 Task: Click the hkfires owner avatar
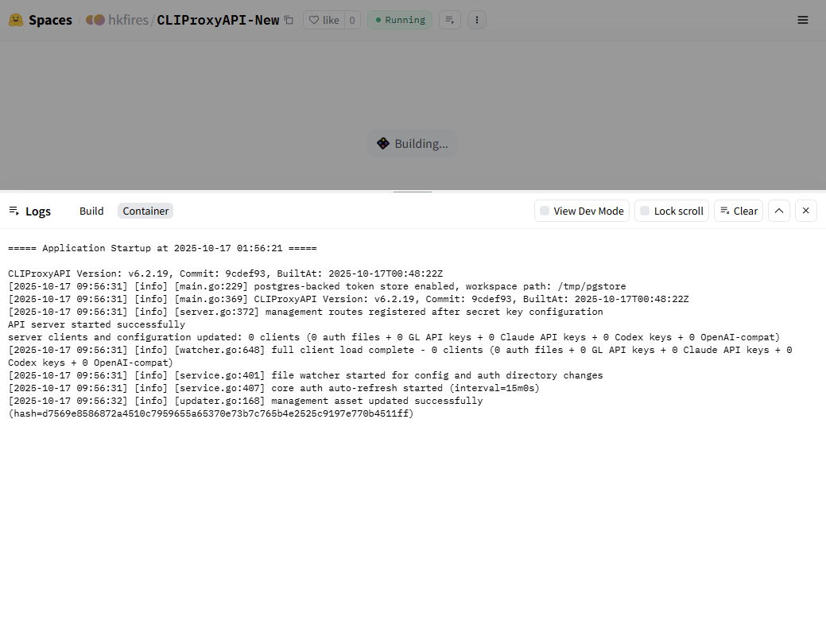click(x=95, y=20)
